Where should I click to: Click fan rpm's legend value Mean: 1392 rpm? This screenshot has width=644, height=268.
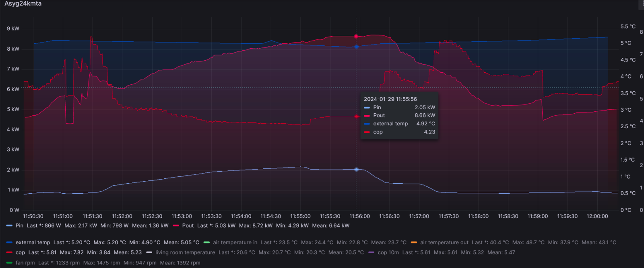click(x=180, y=263)
